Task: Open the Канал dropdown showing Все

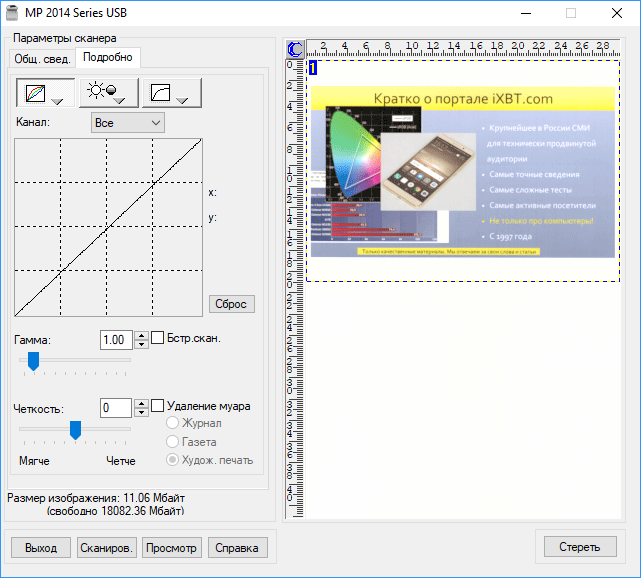Action: click(128, 123)
